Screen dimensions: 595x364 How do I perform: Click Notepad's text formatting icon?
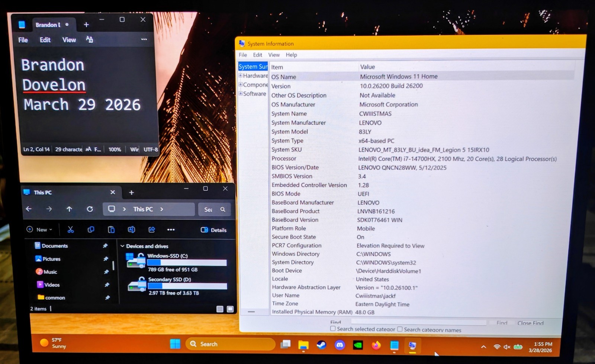click(89, 39)
